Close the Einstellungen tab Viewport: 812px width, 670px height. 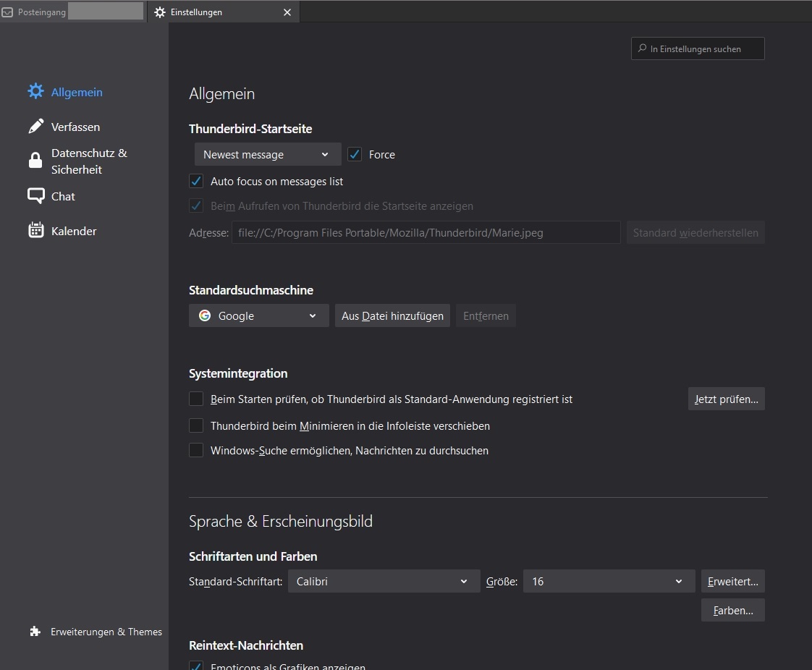click(x=287, y=12)
